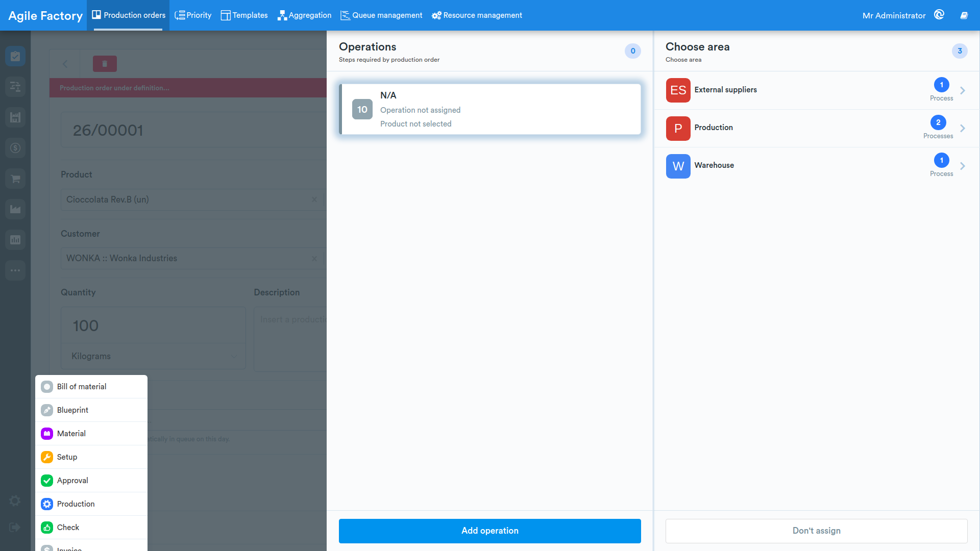Viewport: 980px width, 551px height.
Task: Open the Queue management tab
Action: 381,15
